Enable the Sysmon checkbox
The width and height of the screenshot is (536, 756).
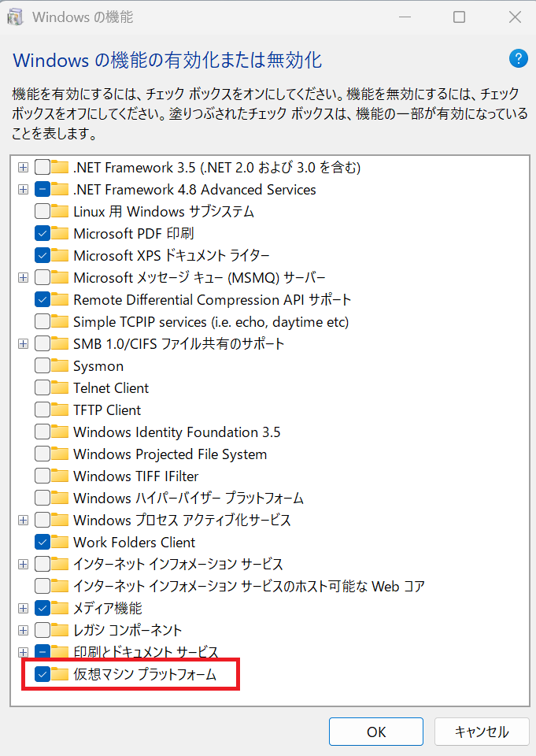tap(43, 366)
